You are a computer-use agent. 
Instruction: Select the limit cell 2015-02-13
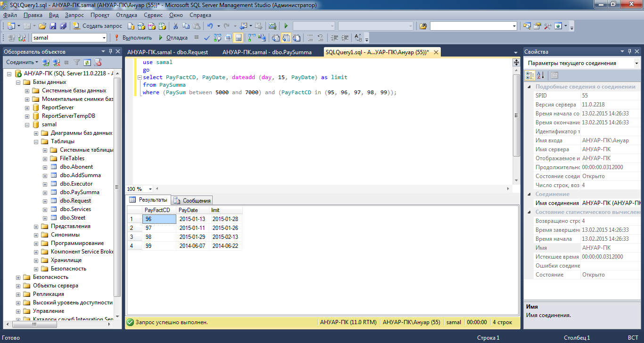(225, 237)
